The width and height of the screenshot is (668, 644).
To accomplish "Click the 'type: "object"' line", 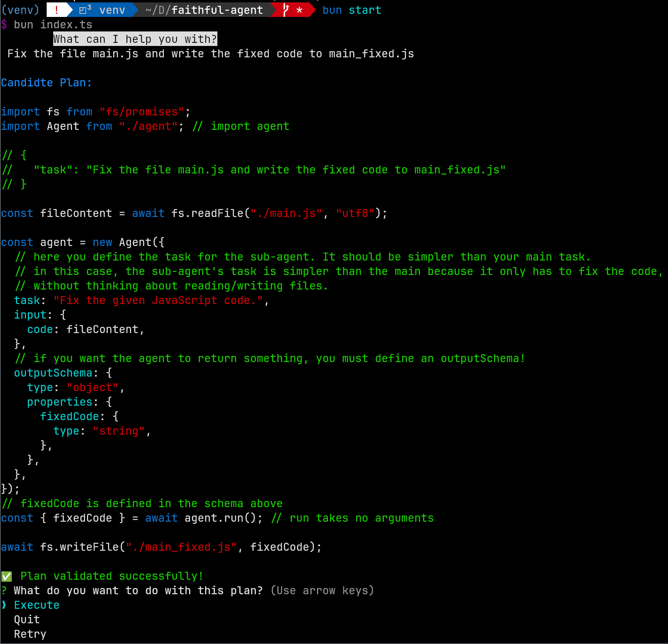I will coord(76,387).
